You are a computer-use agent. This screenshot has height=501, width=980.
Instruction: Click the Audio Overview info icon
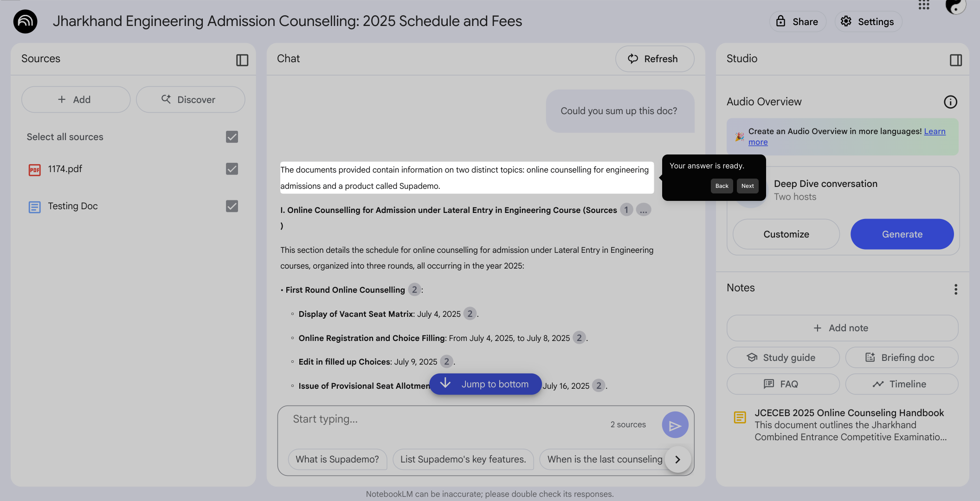coord(950,102)
